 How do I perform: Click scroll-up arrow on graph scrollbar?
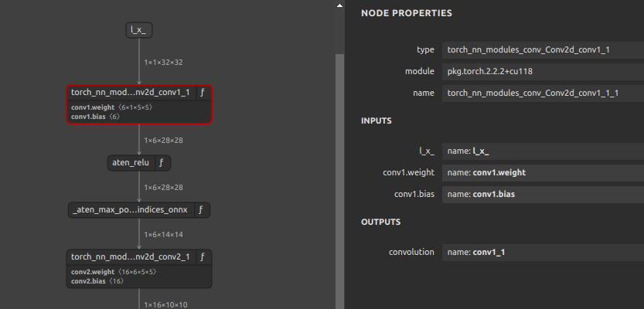(339, 5)
